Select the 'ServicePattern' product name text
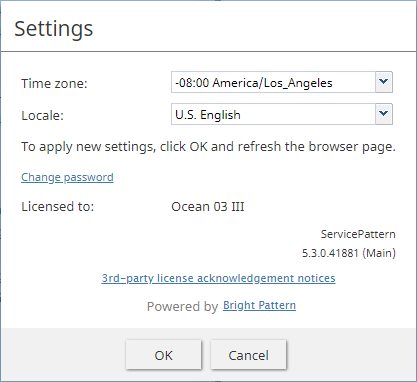Image resolution: width=417 pixels, height=382 pixels. 358,234
